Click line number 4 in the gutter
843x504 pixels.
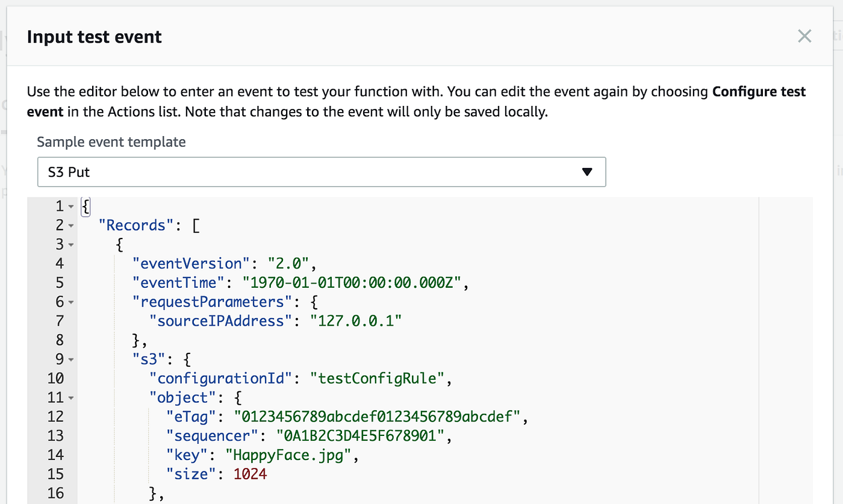tap(59, 264)
